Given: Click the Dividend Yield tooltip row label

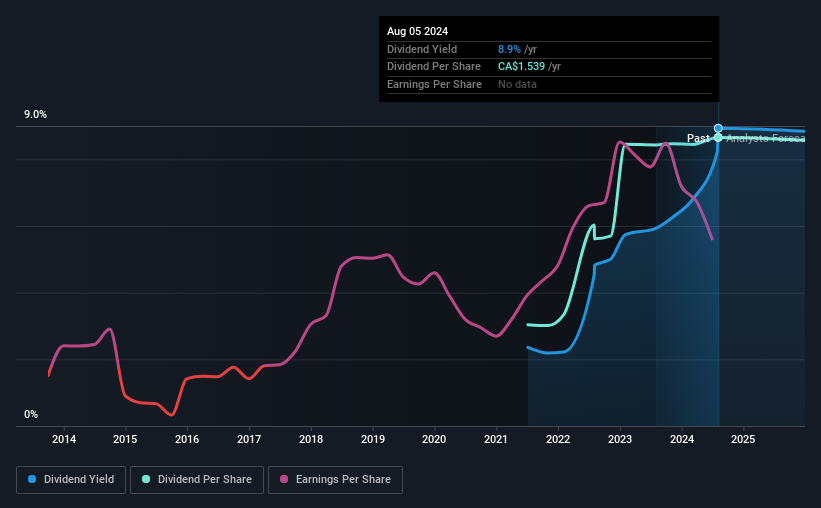Looking at the screenshot, I should point(422,49).
